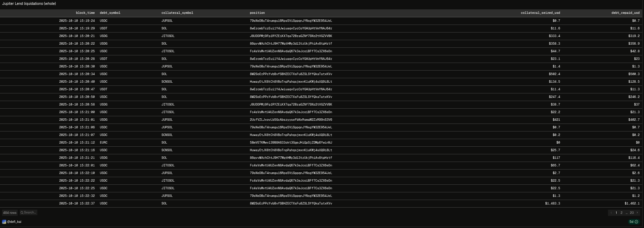Sort by the block_time column header
This screenshot has width=644, height=228.
(85, 13)
